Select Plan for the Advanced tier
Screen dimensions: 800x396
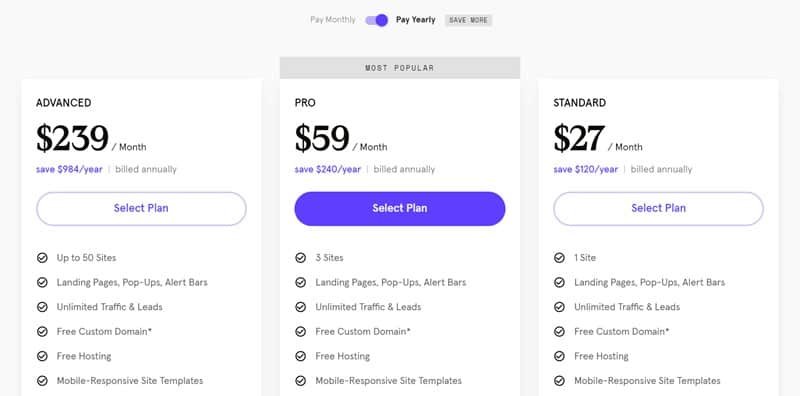[x=141, y=208]
